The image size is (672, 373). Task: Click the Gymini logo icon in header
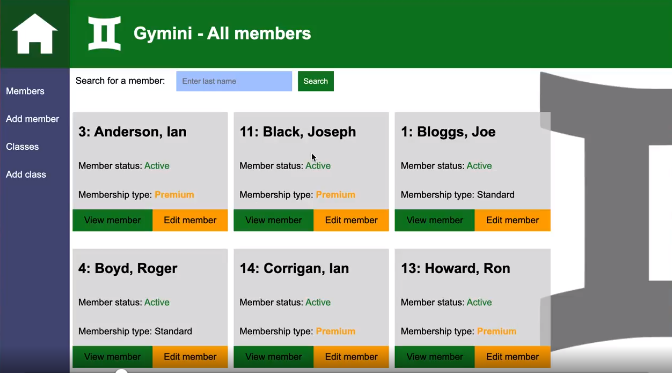[105, 33]
